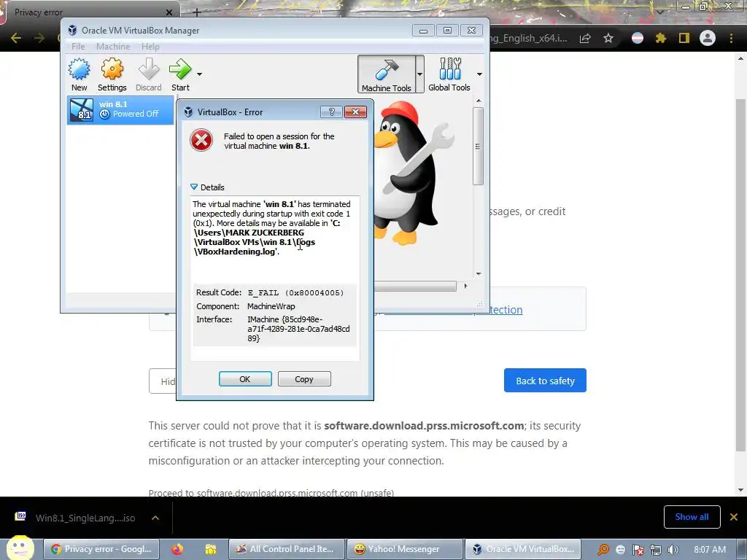Select the win 8.1 machine icon

point(82,110)
